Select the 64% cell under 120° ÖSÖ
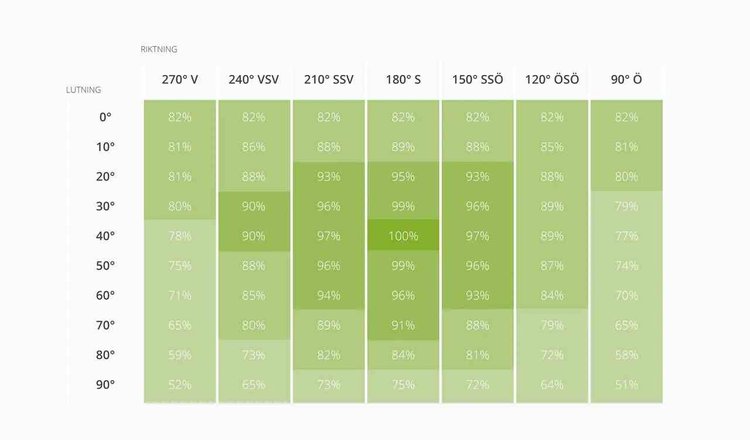This screenshot has width=750, height=440. pyautogui.click(x=552, y=384)
